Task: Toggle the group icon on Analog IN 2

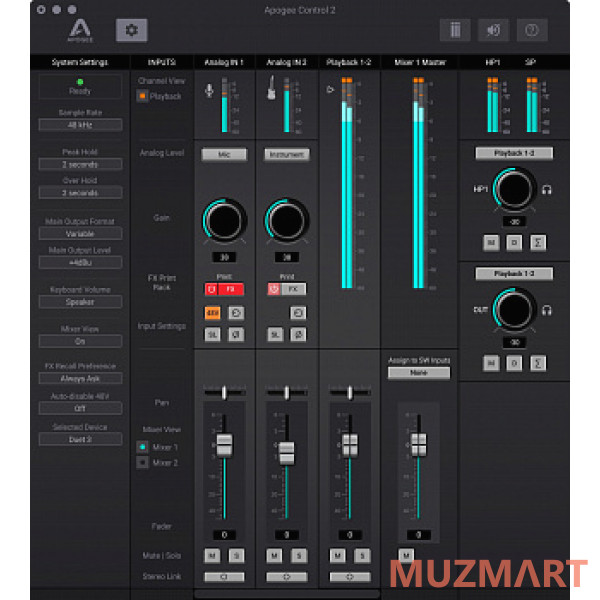Action: click(298, 313)
